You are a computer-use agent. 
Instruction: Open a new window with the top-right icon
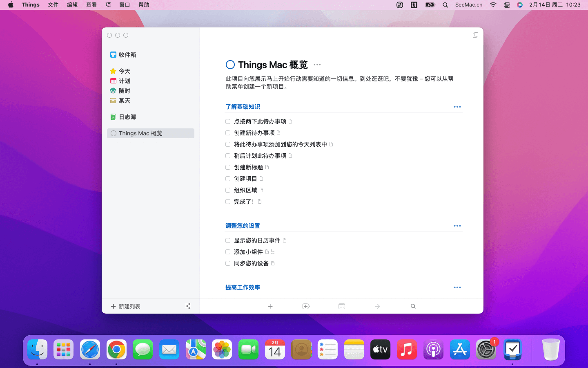(x=475, y=35)
